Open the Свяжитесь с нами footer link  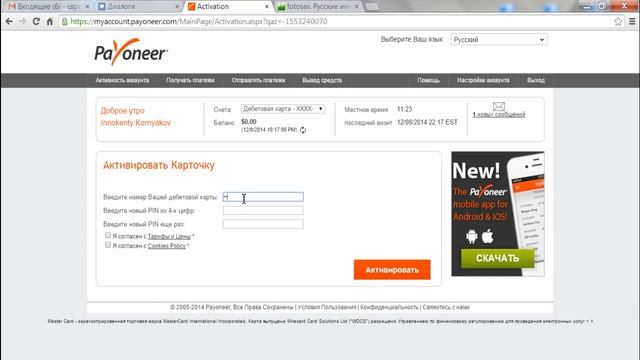[446, 307]
